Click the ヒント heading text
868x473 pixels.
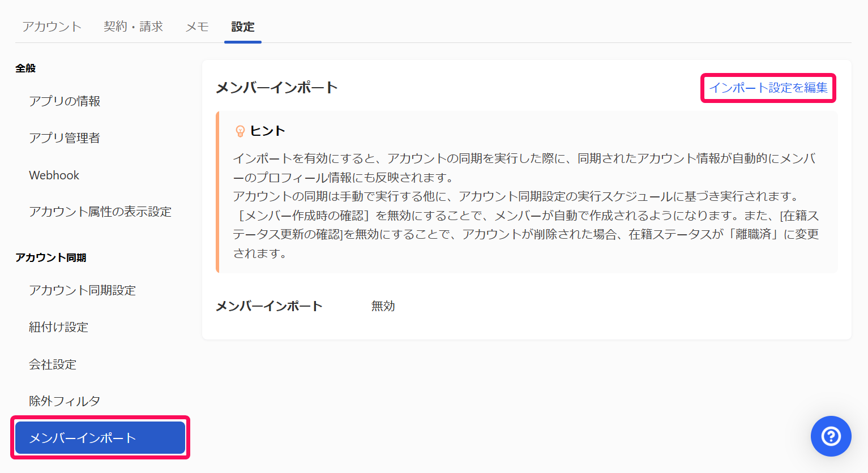(x=268, y=131)
